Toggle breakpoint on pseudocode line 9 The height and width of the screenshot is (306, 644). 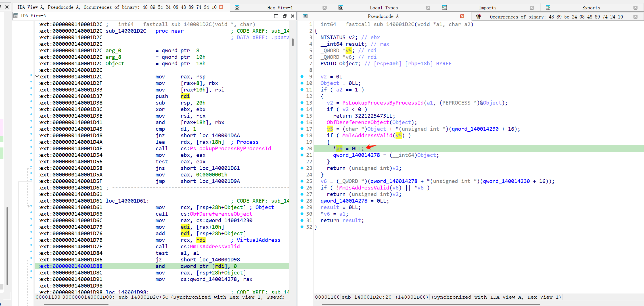tap(302, 76)
